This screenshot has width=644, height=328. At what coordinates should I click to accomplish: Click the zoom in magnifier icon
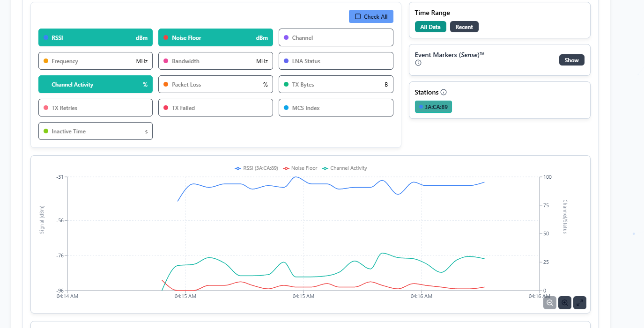pos(565,303)
